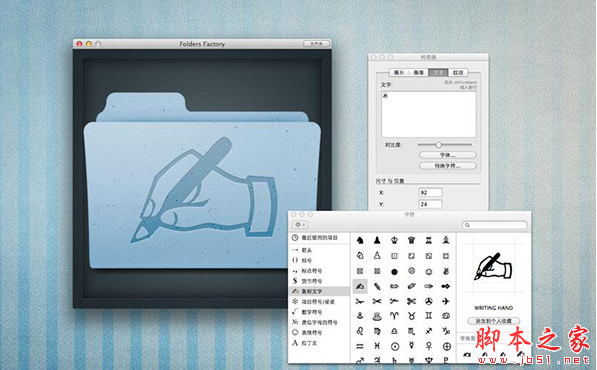The width and height of the screenshot is (597, 370).
Task: Select the hot springs glyph
Action: (377, 316)
